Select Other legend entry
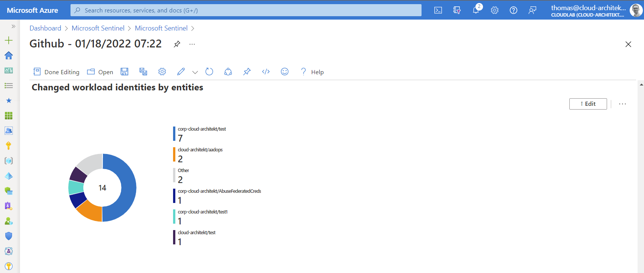644x273 pixels. (181, 176)
